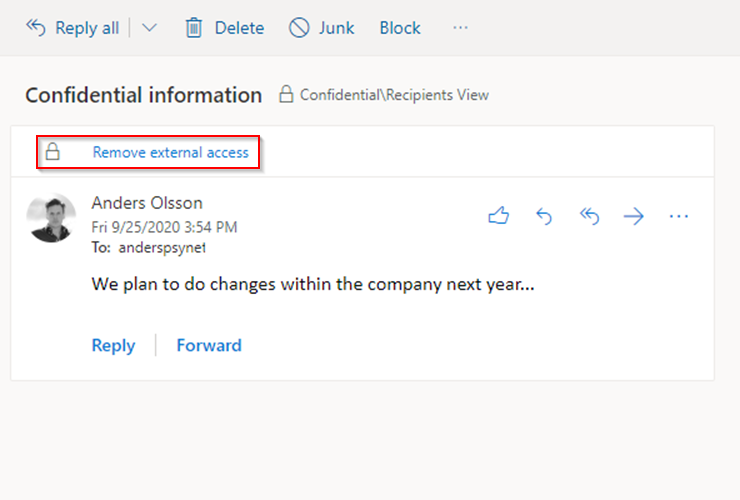
Task: Expand the dropdown arrow beside Reply all
Action: [149, 28]
